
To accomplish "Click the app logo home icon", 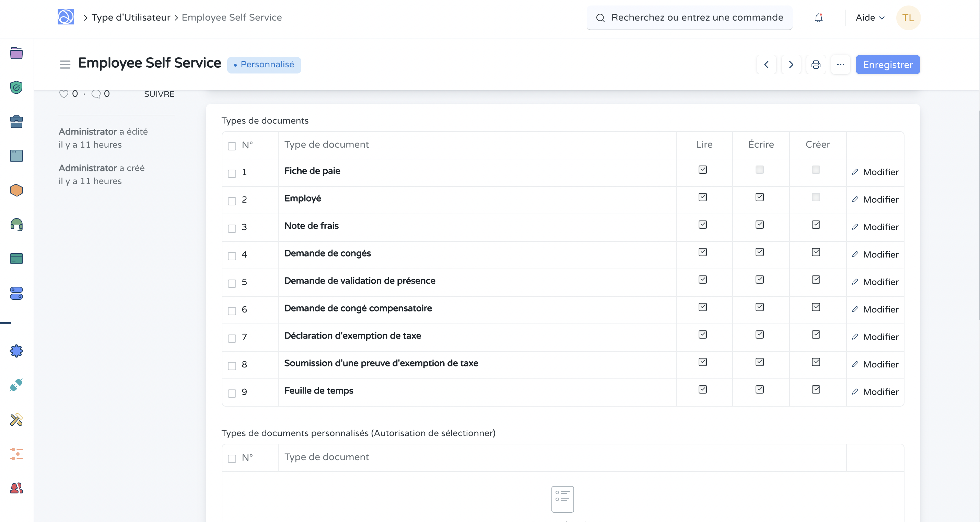I will point(66,17).
